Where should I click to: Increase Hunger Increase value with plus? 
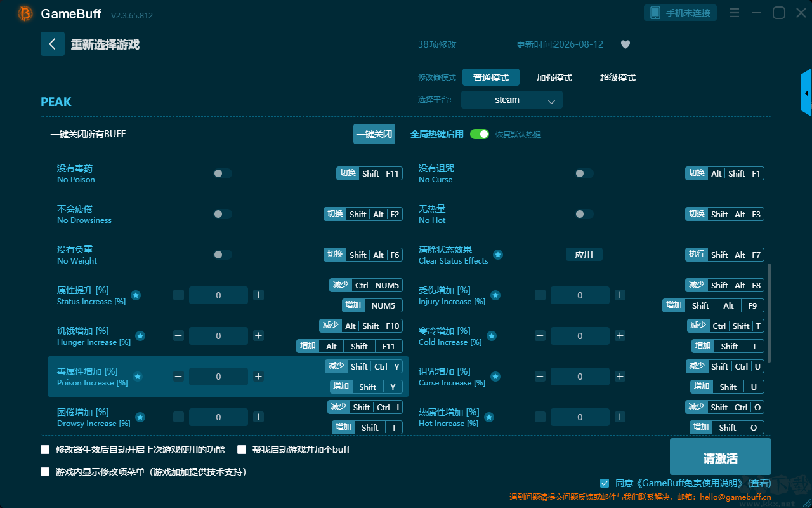click(258, 336)
